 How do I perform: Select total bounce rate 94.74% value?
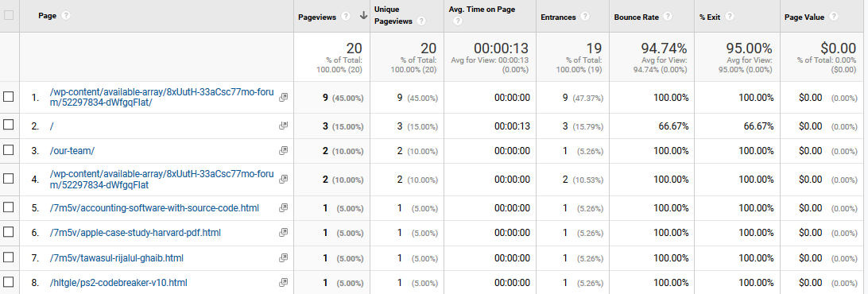pos(665,48)
